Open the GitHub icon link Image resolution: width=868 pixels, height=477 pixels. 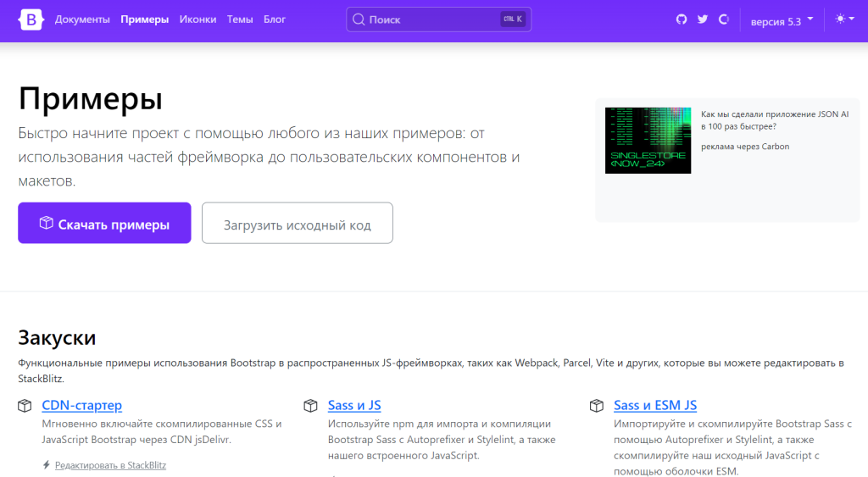coord(682,19)
